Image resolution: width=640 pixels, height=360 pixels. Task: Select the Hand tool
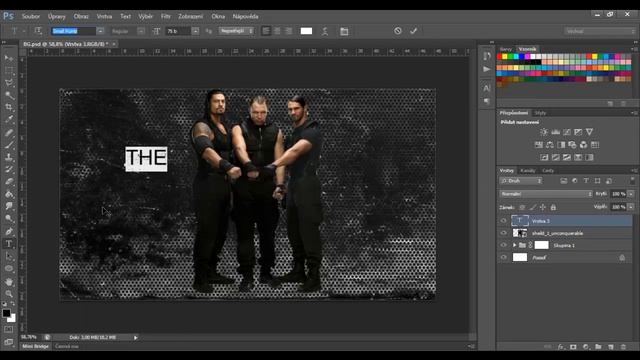[9, 282]
